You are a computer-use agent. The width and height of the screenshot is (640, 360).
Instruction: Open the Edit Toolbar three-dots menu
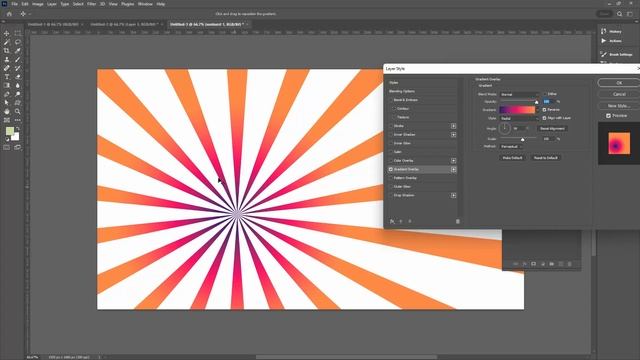18,120
